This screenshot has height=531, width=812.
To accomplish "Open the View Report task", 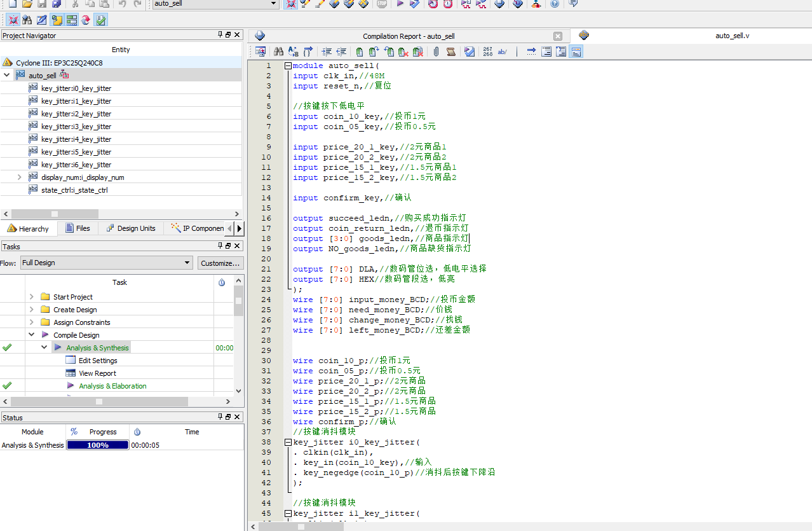I will point(97,373).
